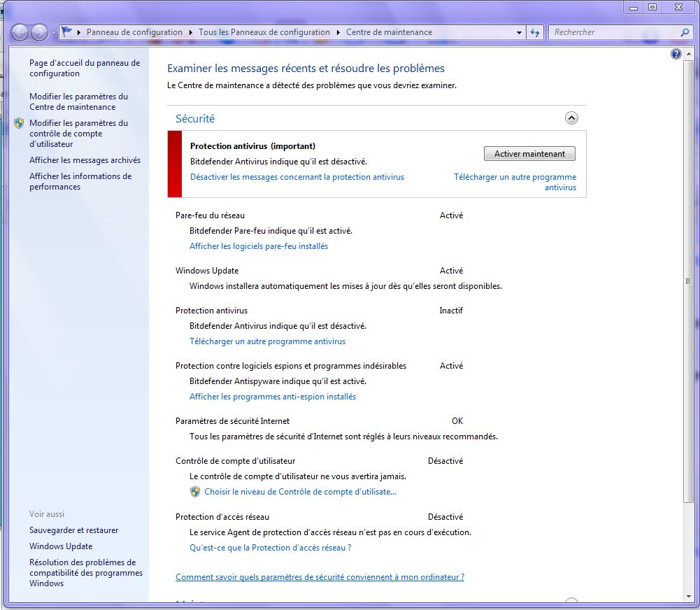Expand arrow before Centre de maintenance breadcrumb
Viewport: 700px width, 610px height.
338,32
